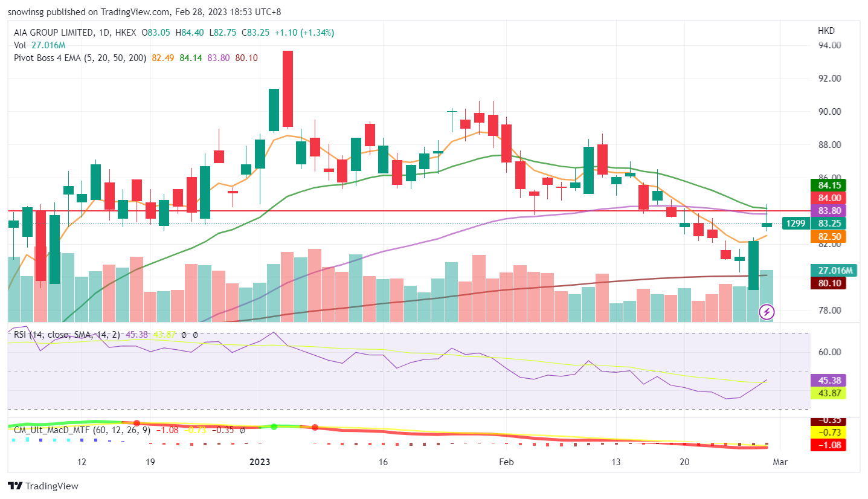Click the yellow -0.73 MACD axis tag
Image resolution: width=868 pixels, height=499 pixels.
[829, 433]
